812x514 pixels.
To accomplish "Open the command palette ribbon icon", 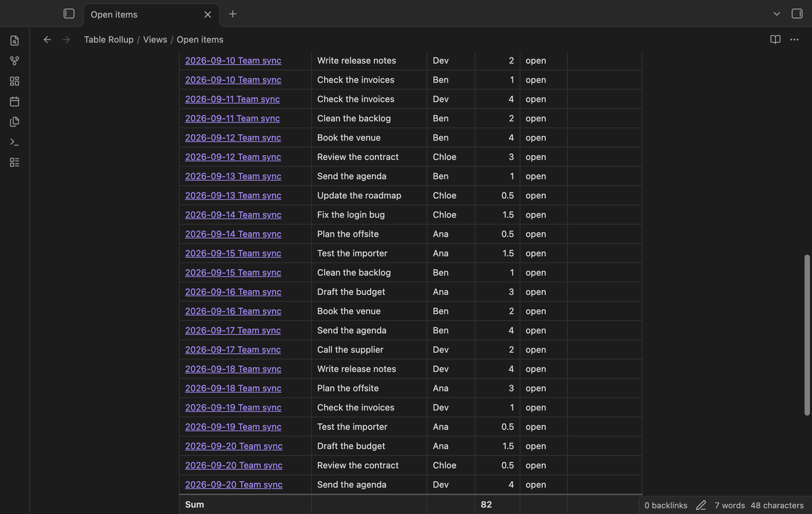I will click(x=14, y=142).
